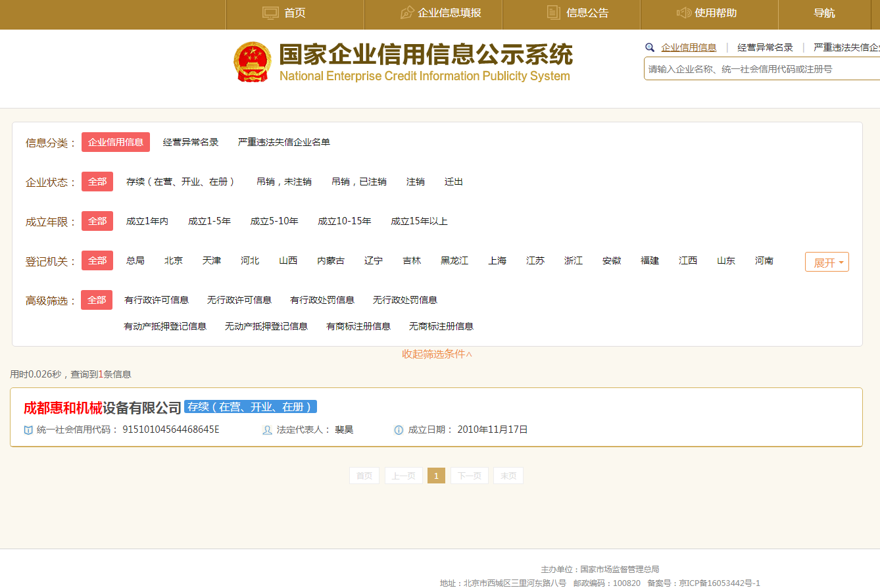Filter by 存续（在营、开业、在册）status
The height and width of the screenshot is (588, 880).
click(x=181, y=182)
